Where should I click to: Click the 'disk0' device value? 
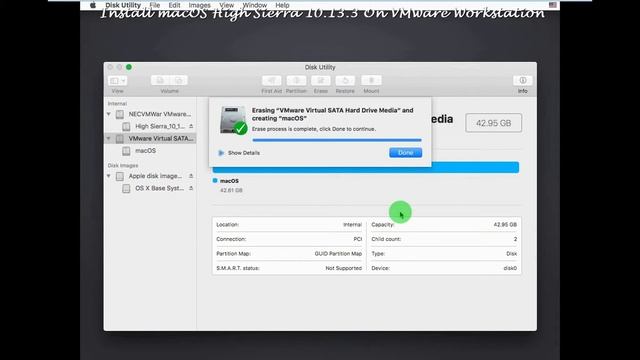[x=510, y=268]
